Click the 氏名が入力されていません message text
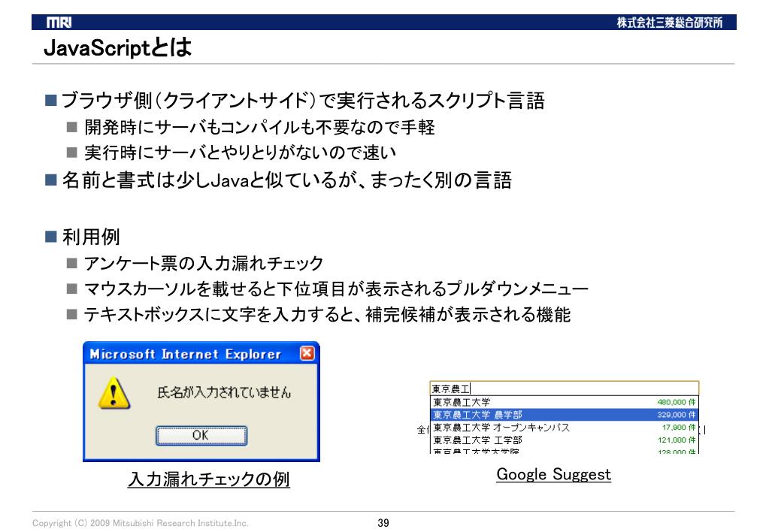This screenshot has width=769, height=532. (x=223, y=393)
